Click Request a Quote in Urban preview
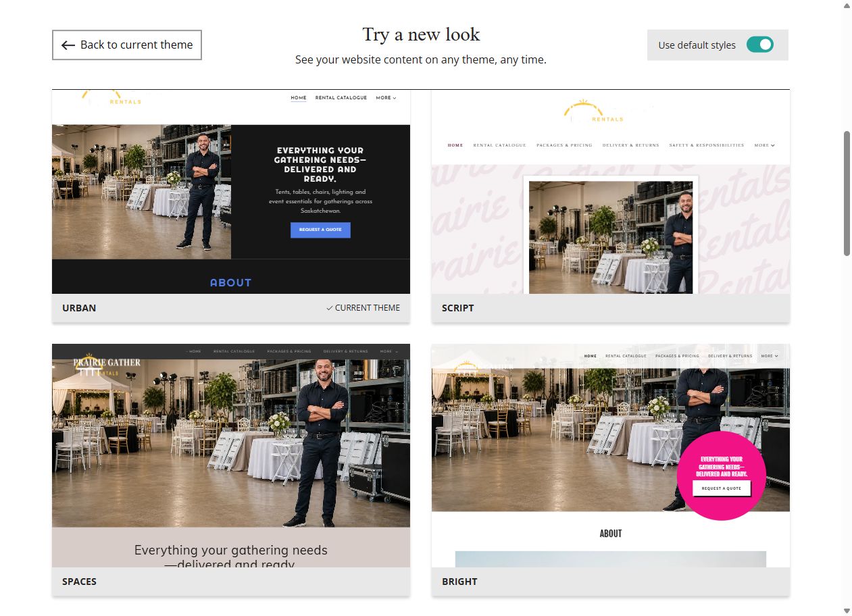 click(x=320, y=230)
